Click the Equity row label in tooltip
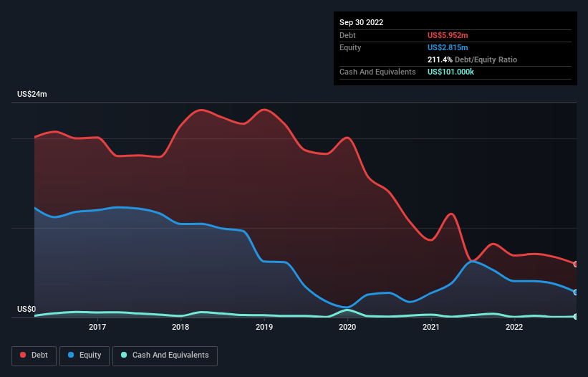 (350, 47)
